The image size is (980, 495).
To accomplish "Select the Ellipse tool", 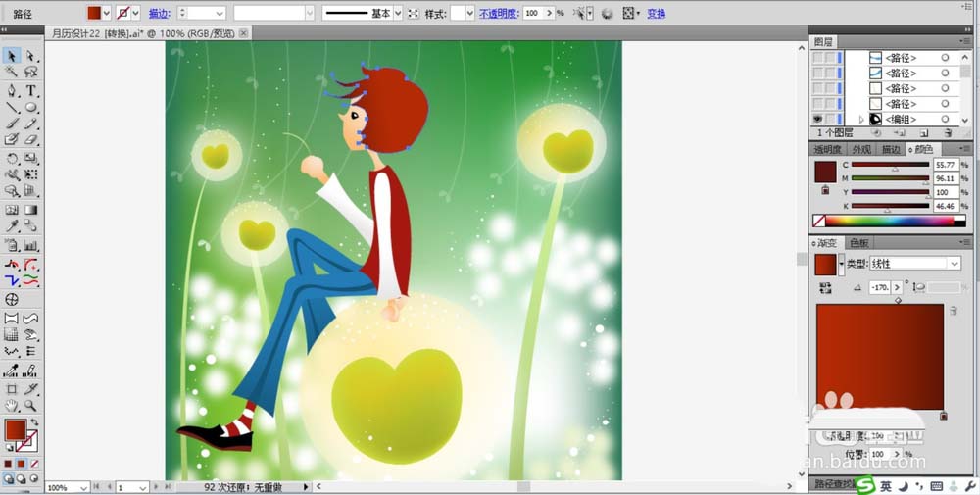I will (30, 108).
